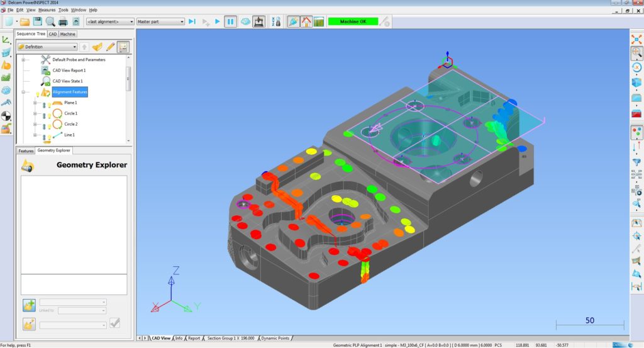Switch to the Report view tab
The height and width of the screenshot is (348, 644).
(x=194, y=338)
